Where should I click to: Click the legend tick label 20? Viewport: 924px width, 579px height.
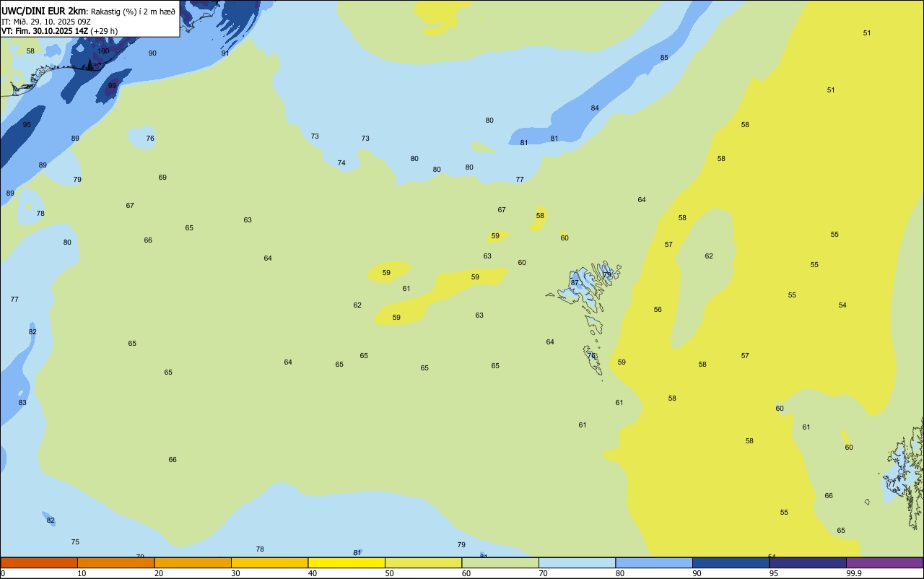tap(159, 573)
